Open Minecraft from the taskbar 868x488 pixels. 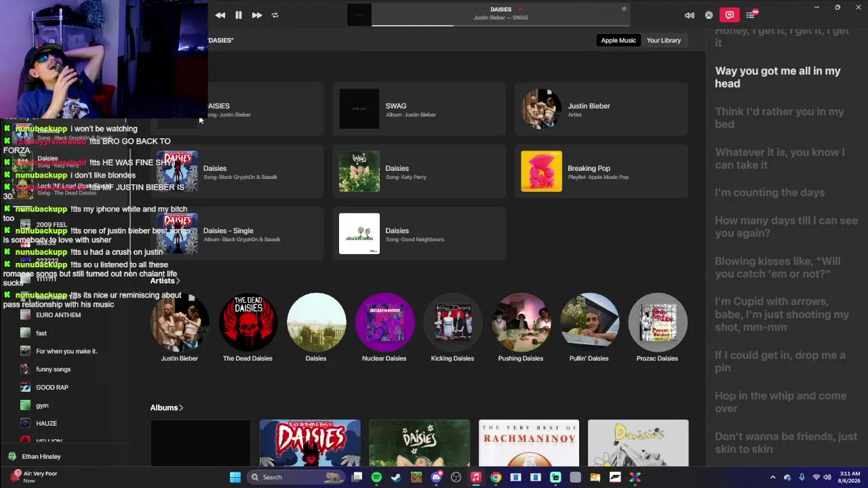click(x=416, y=477)
